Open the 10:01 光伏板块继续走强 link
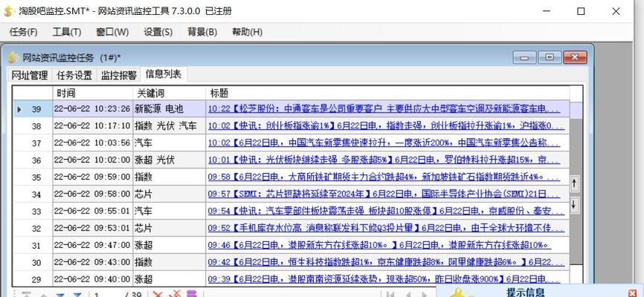 click(384, 160)
